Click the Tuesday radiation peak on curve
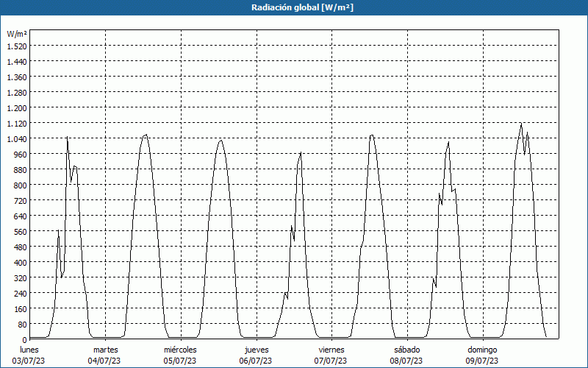Viewport: 588px width, 368px height. tap(146, 135)
